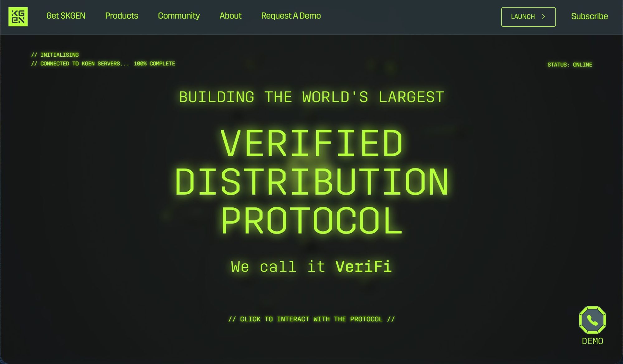Open the Get $KGEN menu
The image size is (623, 364).
[x=66, y=16]
